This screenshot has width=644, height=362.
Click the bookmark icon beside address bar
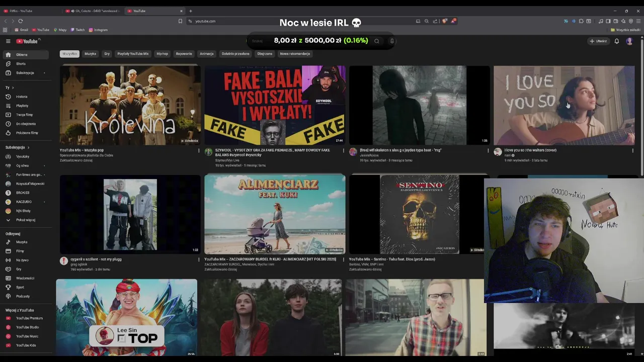tap(180, 21)
